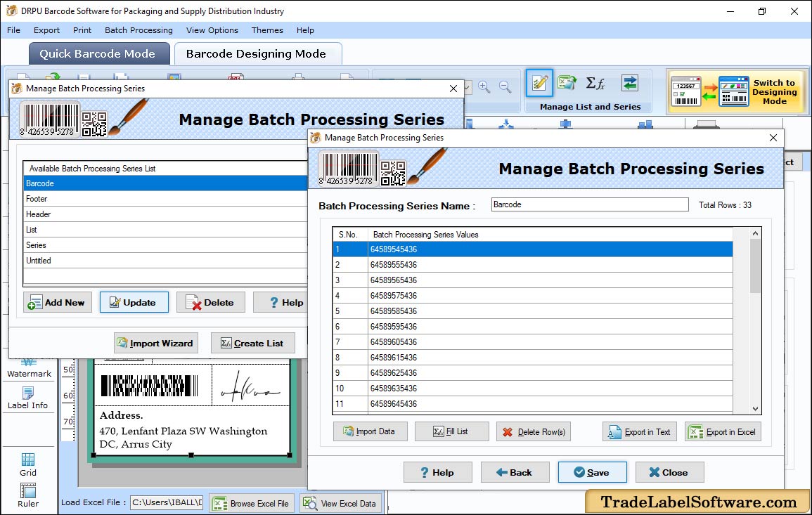
Task: Click Close button beside Save
Action: (669, 472)
